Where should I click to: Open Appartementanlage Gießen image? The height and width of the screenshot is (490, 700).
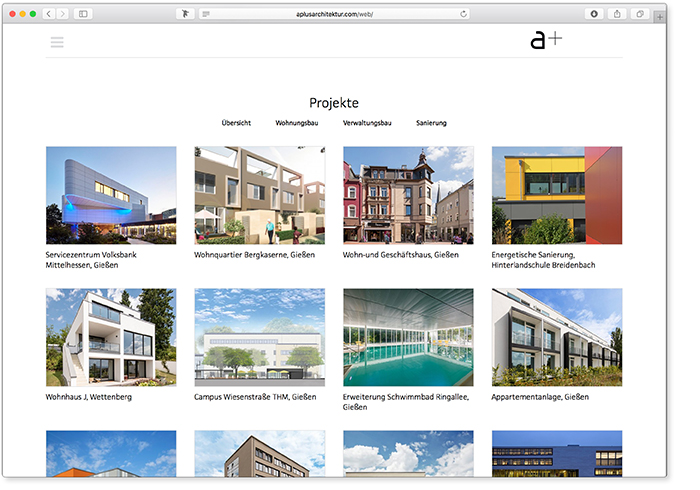point(557,337)
